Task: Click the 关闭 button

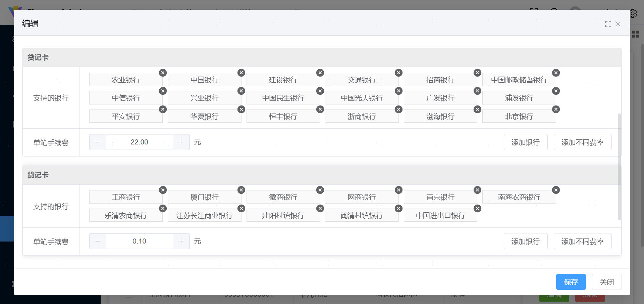Action: [x=607, y=282]
